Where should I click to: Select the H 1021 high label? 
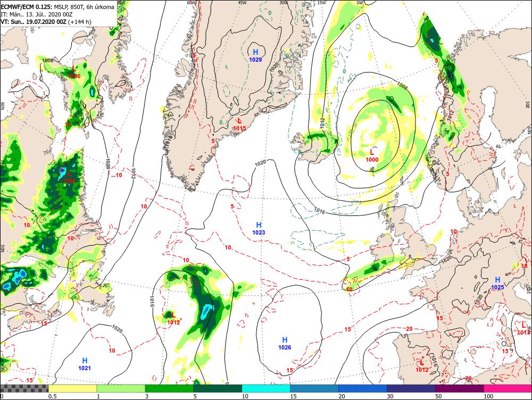click(x=85, y=364)
